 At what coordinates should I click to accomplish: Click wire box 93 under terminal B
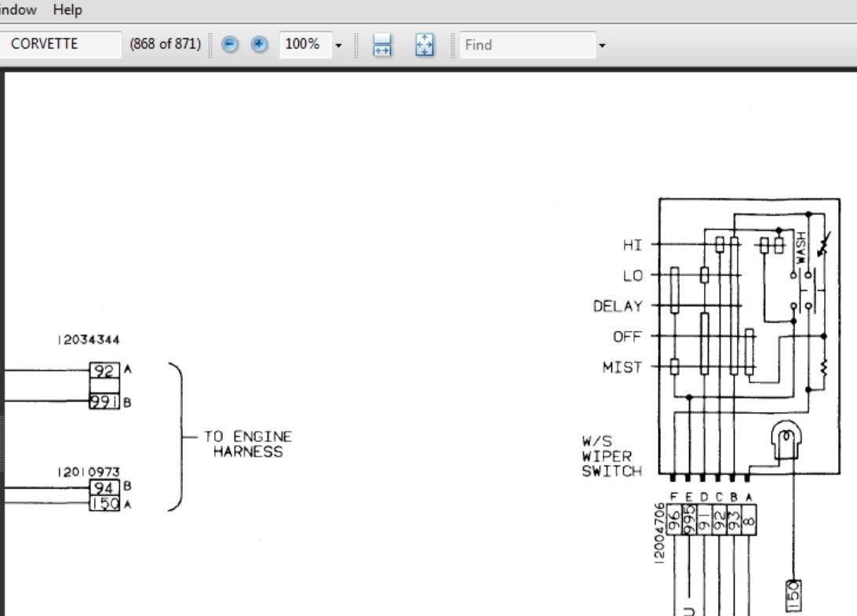point(734,519)
